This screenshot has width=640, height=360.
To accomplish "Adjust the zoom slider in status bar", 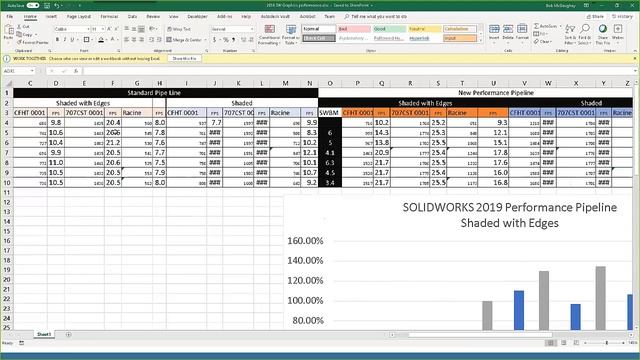I will click(x=607, y=343).
